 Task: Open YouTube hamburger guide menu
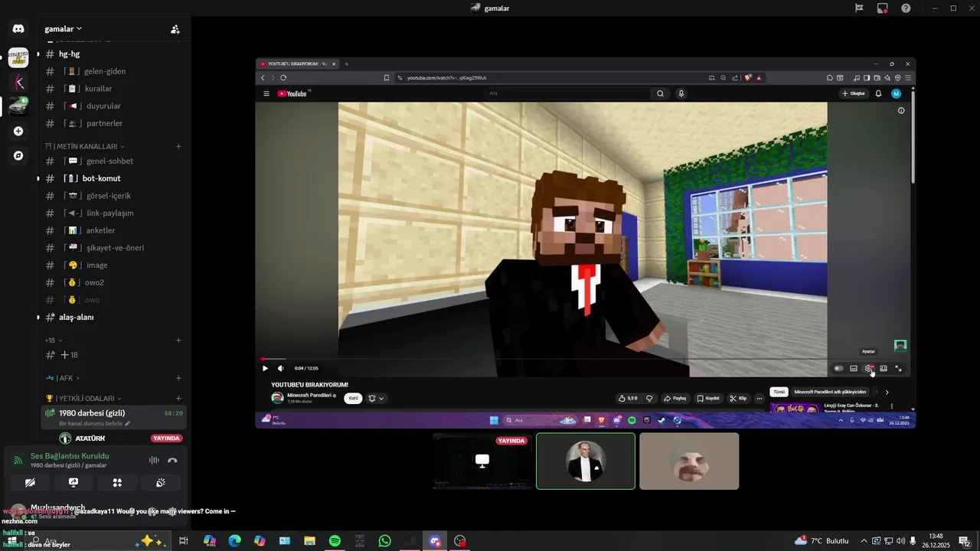tap(266, 93)
